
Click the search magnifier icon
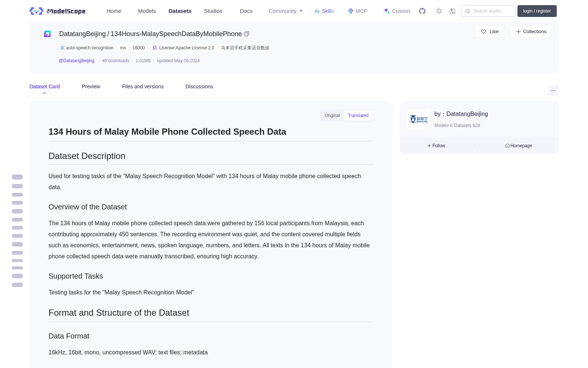tap(467, 11)
